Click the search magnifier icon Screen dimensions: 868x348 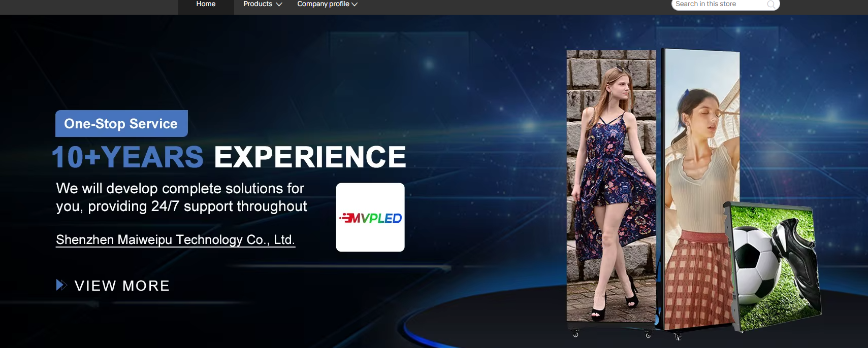coord(771,5)
